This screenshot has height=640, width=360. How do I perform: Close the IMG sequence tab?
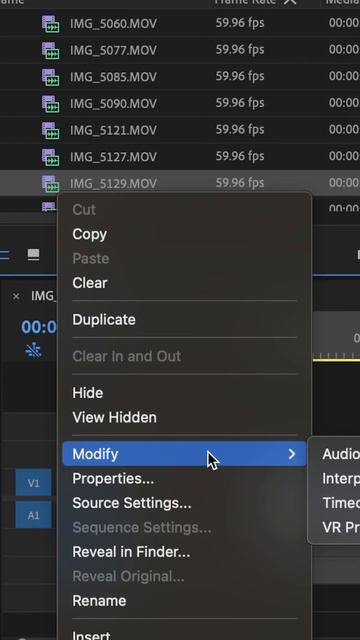16,296
